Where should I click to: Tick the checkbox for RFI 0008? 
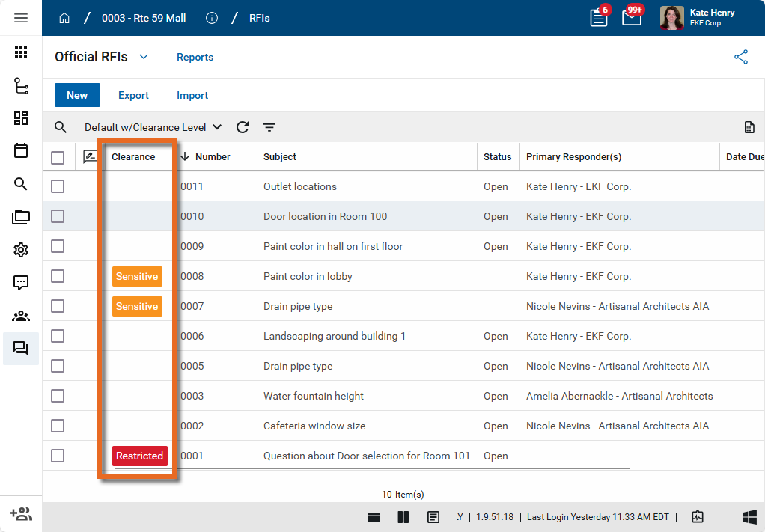[x=58, y=276]
